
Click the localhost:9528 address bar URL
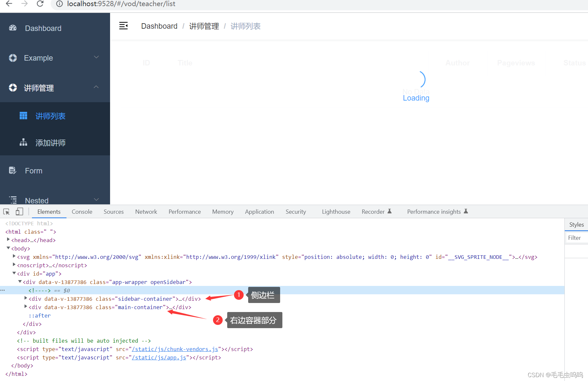121,4
